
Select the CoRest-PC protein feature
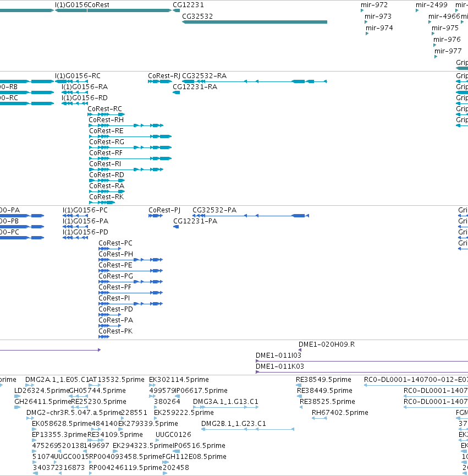110,249
